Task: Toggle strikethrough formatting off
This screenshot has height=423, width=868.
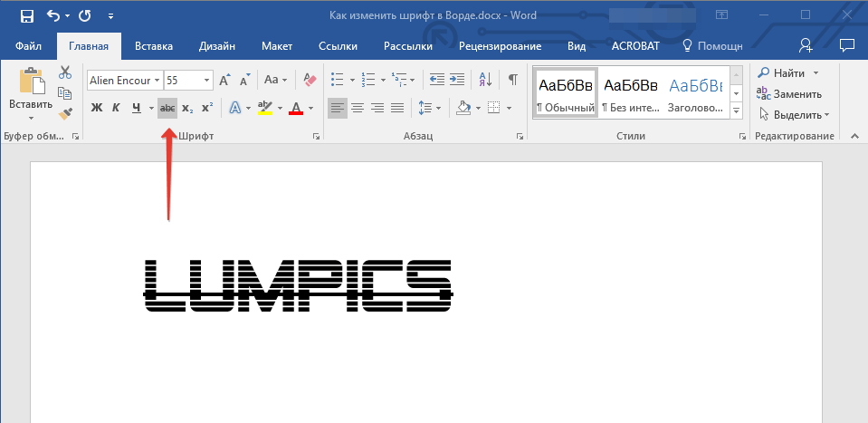Action: (167, 109)
